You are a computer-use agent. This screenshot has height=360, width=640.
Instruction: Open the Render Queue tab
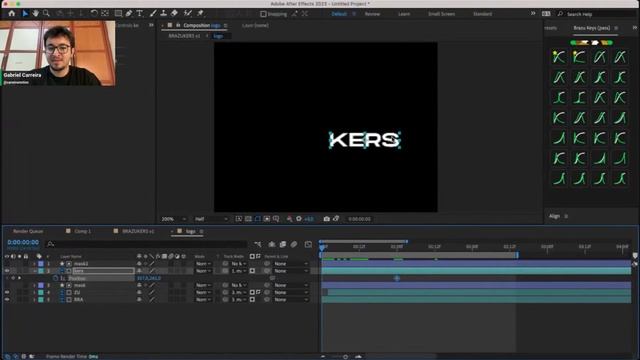[x=28, y=231]
